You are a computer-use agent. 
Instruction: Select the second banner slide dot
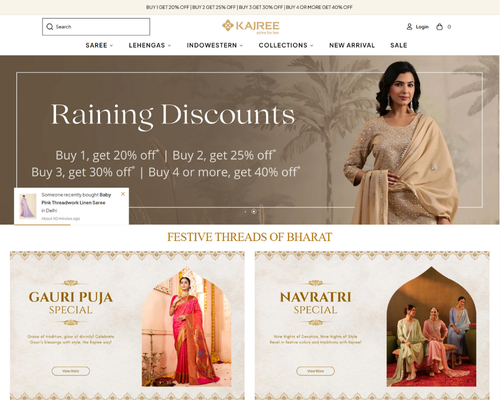click(x=254, y=212)
